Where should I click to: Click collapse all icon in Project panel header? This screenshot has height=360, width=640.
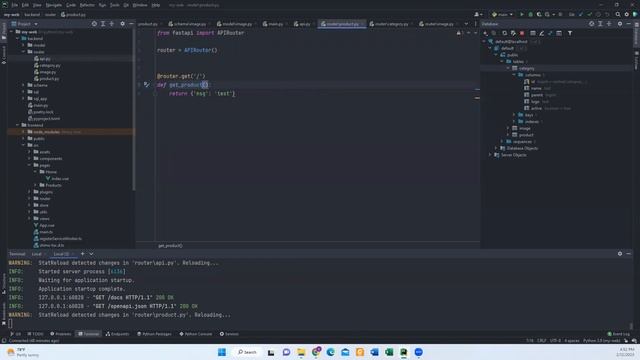[111, 24]
